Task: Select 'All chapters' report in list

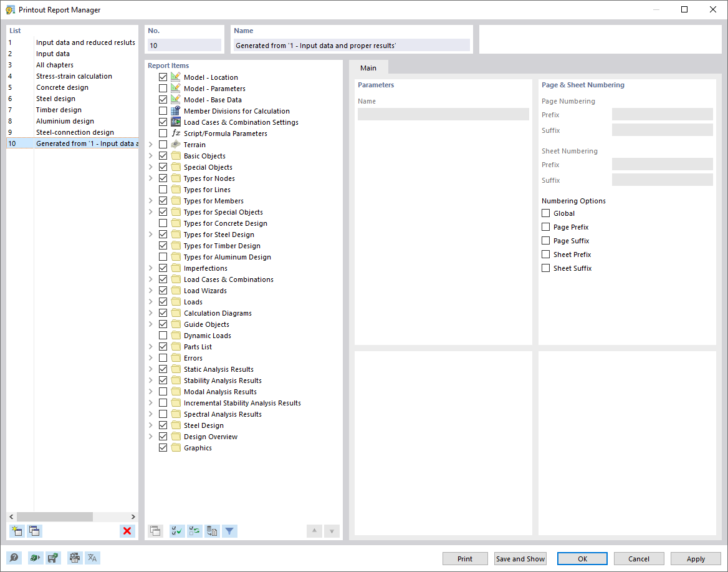Action: [x=72, y=65]
